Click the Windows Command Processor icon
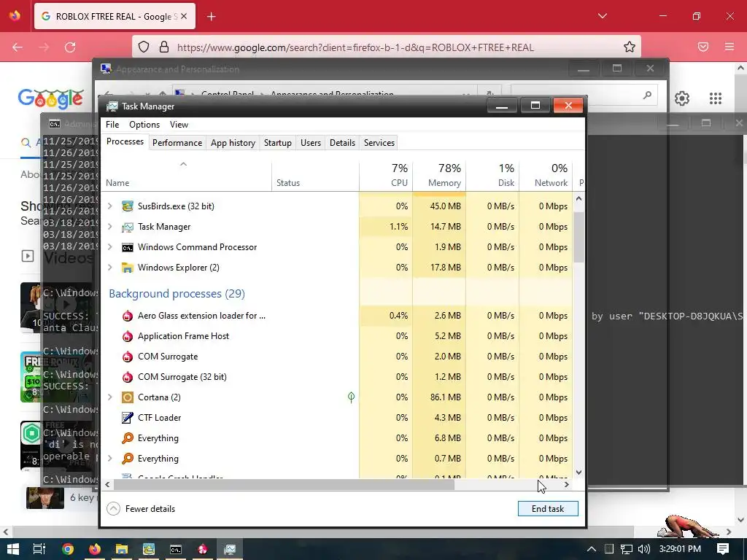The height and width of the screenshot is (560, 747). pos(127,247)
